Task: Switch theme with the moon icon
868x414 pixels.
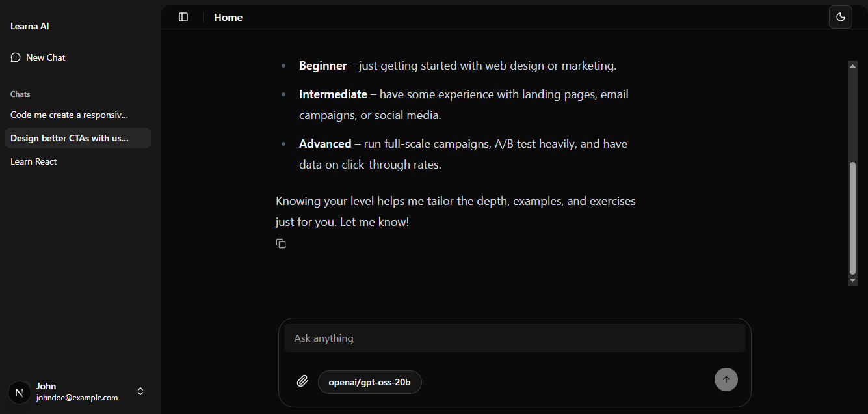Action: pyautogui.click(x=841, y=17)
